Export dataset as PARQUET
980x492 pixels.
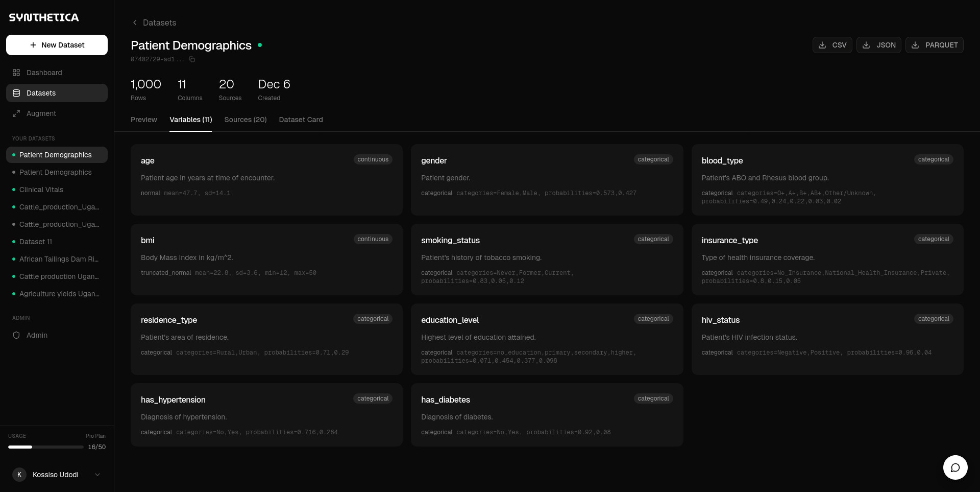[x=934, y=45]
